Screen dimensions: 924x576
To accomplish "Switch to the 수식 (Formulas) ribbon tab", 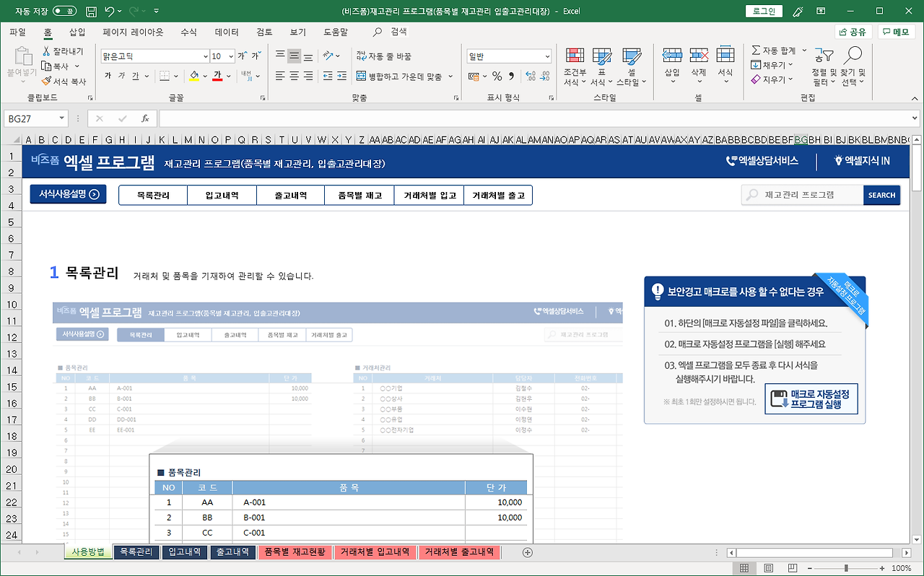I will point(188,32).
